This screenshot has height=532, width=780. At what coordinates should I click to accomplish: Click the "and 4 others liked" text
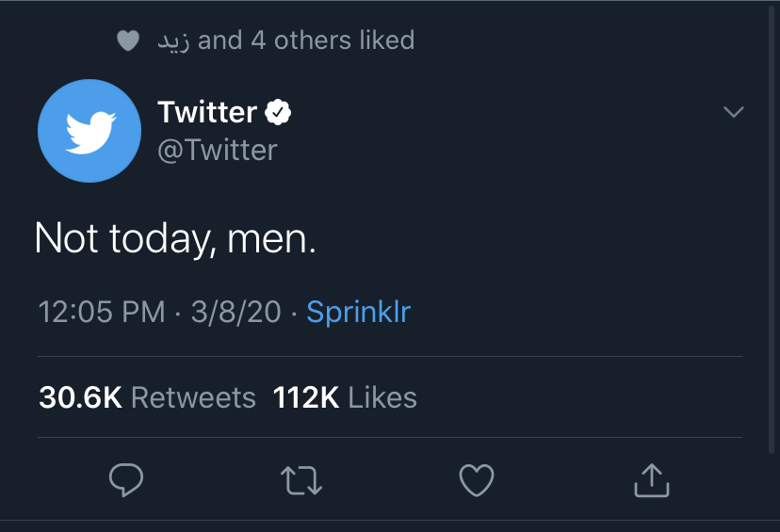coord(306,40)
